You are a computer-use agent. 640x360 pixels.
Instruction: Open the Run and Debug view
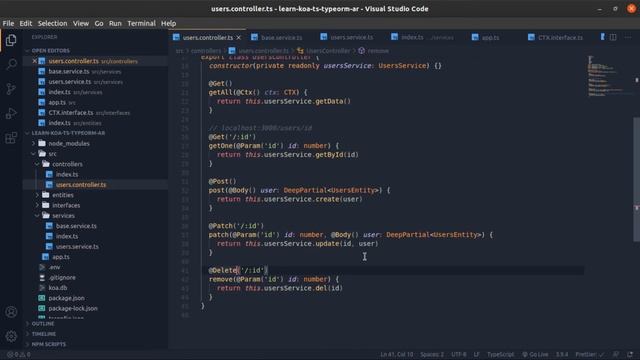point(11,113)
